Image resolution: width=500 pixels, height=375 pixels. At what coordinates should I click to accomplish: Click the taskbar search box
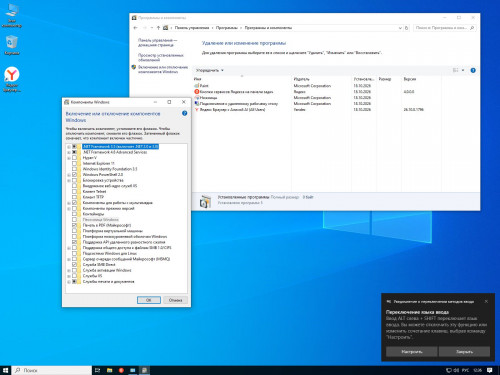[52, 370]
